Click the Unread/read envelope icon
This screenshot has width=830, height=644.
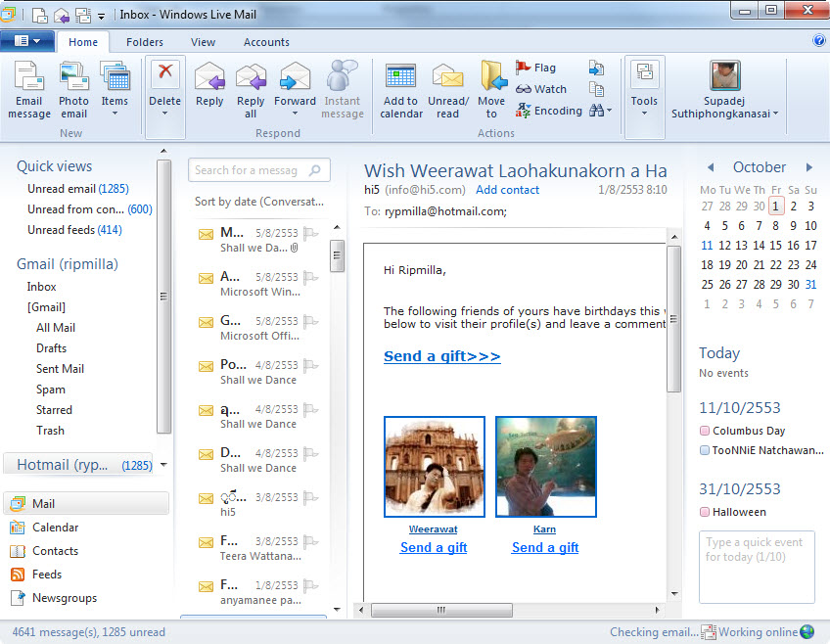point(447,77)
